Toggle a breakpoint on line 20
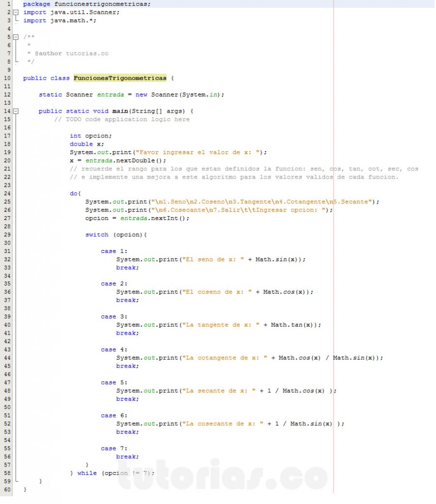Viewport: 436px width, 504px height. click(6, 160)
